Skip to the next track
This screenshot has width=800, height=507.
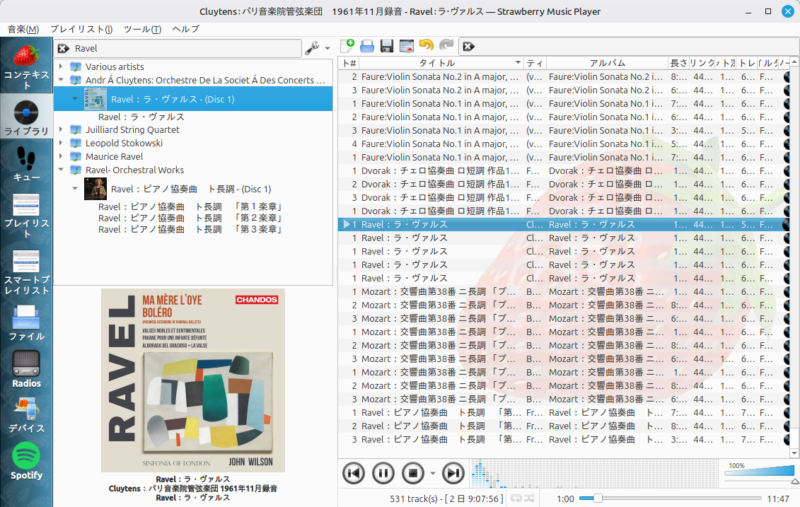coord(453,473)
